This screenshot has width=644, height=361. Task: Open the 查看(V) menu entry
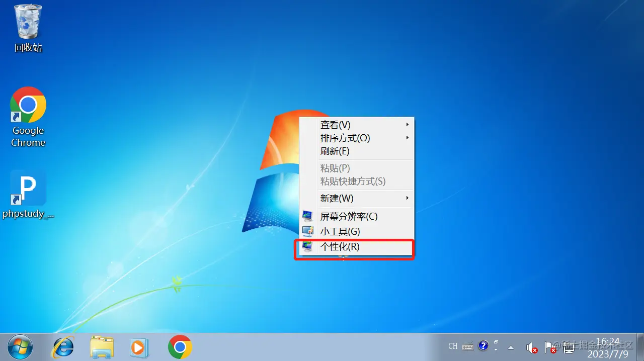coord(357,125)
